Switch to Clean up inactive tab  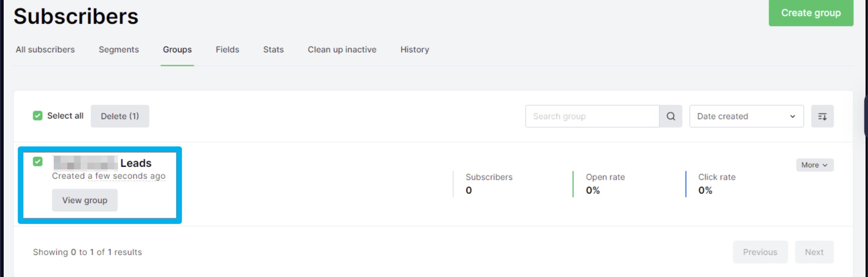(342, 50)
